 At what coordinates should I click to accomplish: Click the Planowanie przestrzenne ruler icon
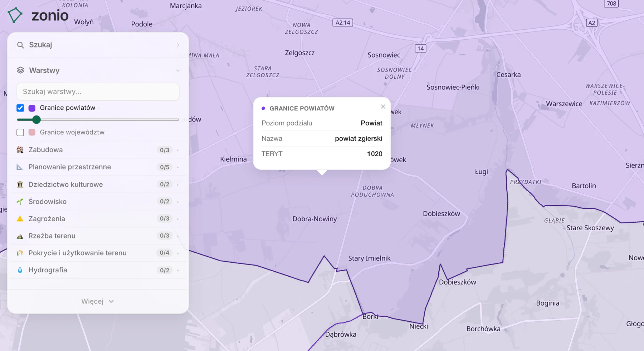(x=20, y=167)
